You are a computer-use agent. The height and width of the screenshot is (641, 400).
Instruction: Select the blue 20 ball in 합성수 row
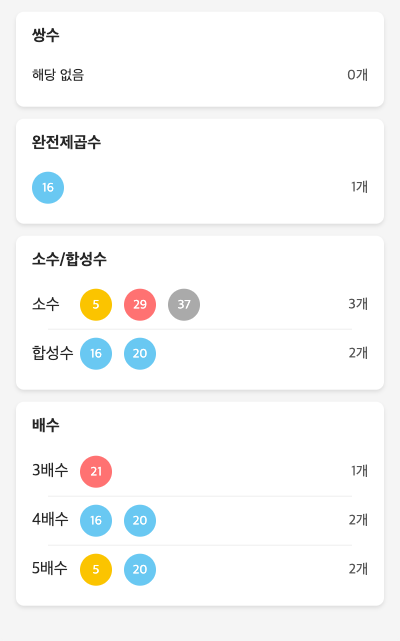click(140, 354)
